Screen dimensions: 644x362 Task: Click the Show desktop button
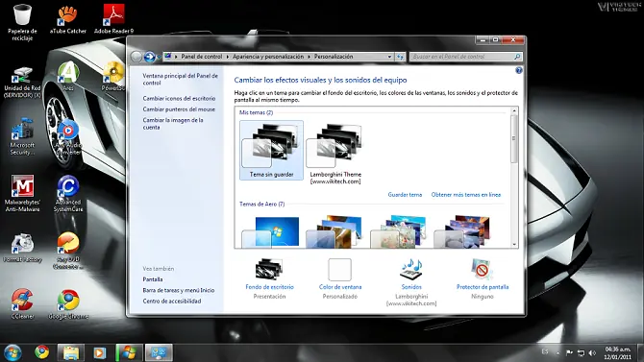[x=641, y=353]
